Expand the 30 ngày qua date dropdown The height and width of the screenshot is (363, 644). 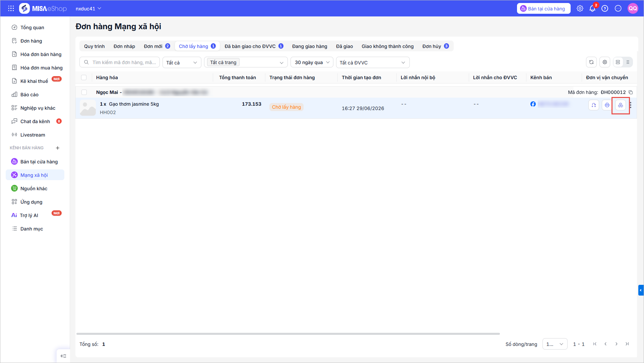[312, 62]
